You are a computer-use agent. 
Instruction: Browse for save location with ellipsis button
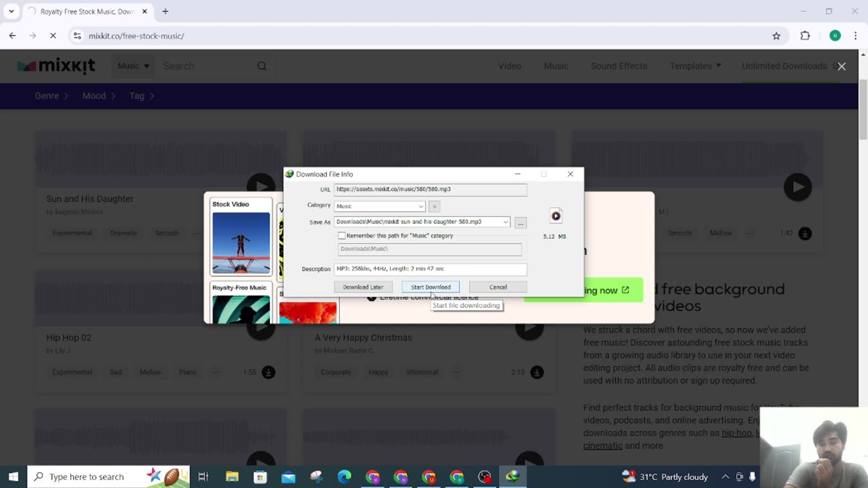[x=520, y=222]
